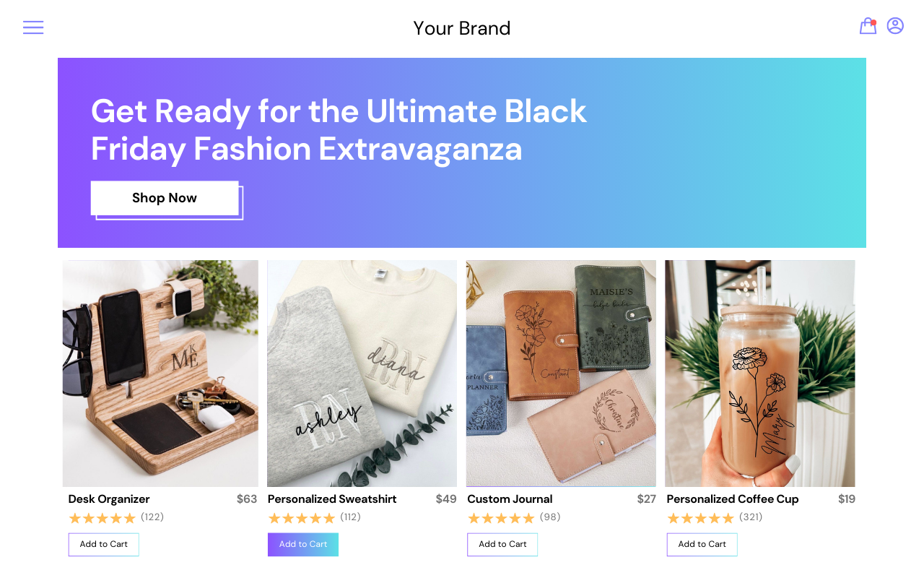Open the Personalized Sweatshirt product image

(x=362, y=374)
